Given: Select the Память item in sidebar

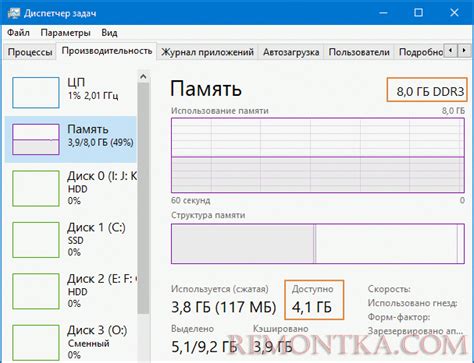Looking at the screenshot, I should click(x=71, y=139).
